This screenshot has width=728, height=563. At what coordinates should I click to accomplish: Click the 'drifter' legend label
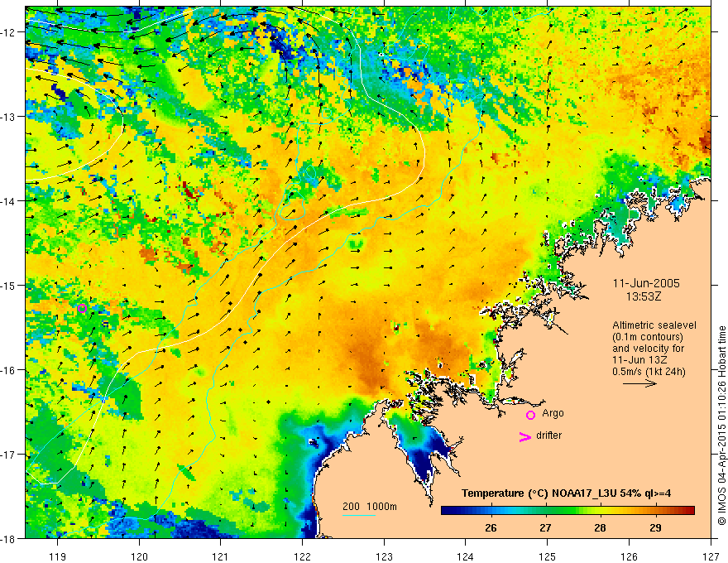click(548, 435)
